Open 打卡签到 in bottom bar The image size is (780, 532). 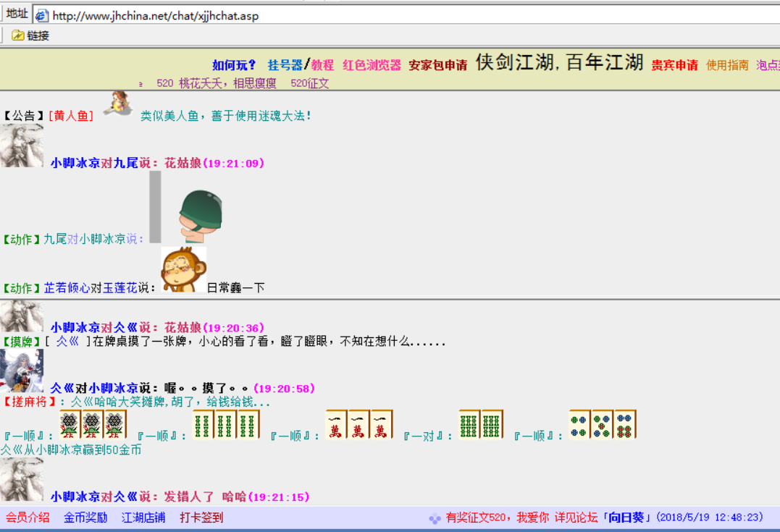(x=201, y=518)
